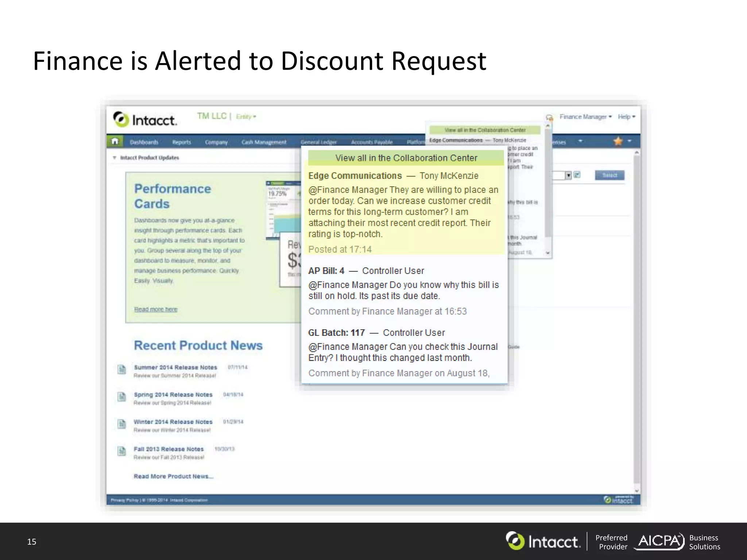747x560 pixels.
Task: Open Summer 2014 Release Notes link
Action: tap(175, 367)
